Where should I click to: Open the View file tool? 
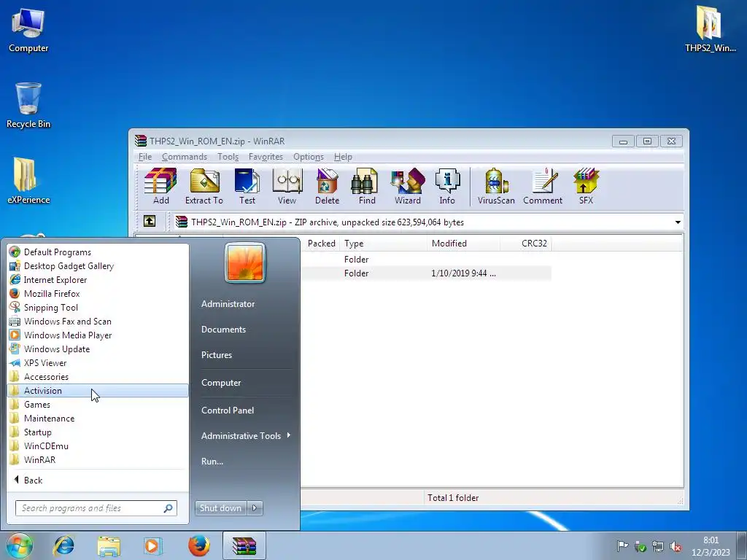(287, 186)
